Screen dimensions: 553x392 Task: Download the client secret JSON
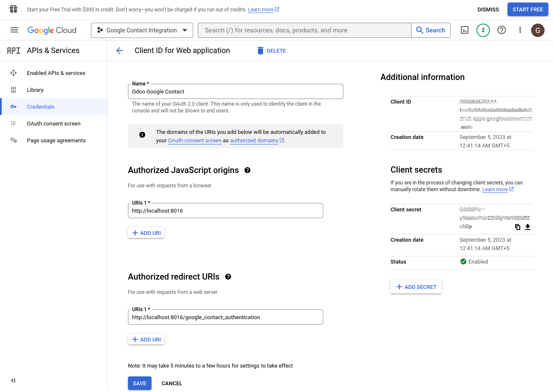(528, 227)
